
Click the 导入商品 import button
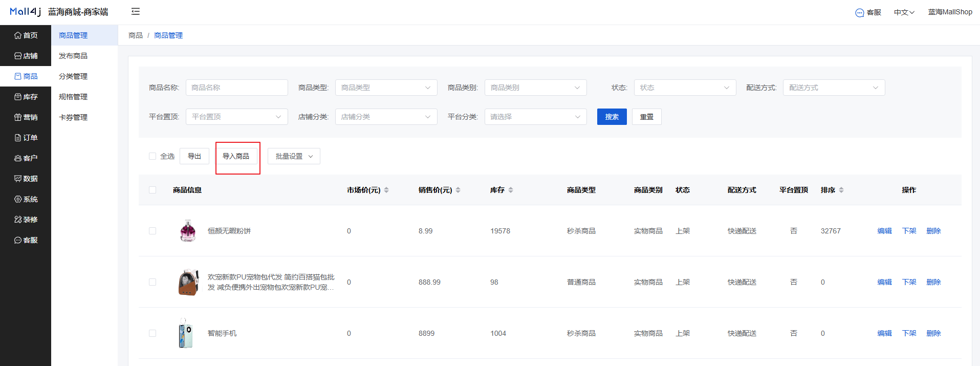(236, 156)
